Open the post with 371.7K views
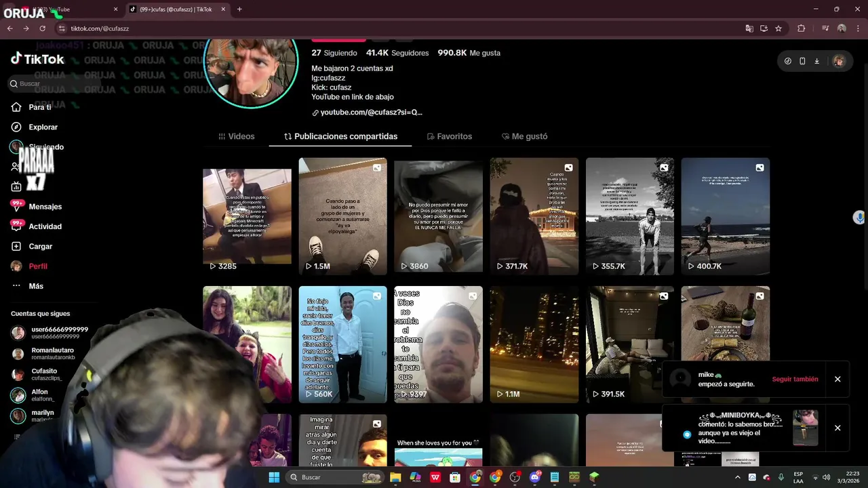This screenshot has height=488, width=868. (x=534, y=216)
